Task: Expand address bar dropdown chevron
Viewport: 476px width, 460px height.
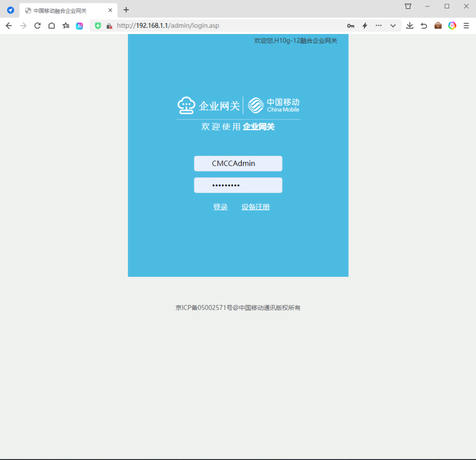Action: 393,26
